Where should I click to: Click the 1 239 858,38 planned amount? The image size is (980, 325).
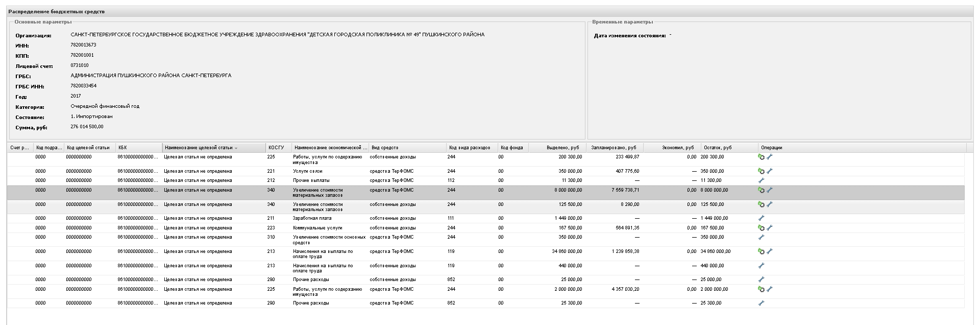click(625, 251)
